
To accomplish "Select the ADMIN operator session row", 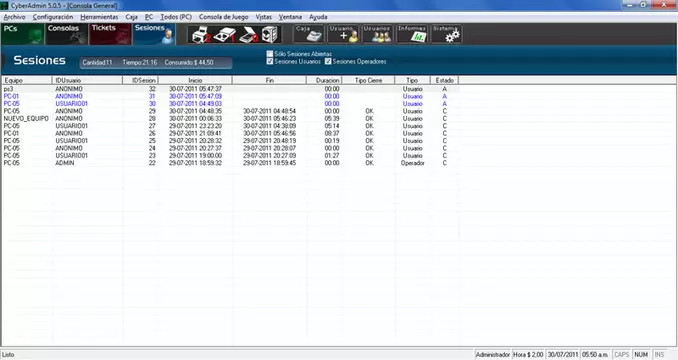I will pos(230,163).
